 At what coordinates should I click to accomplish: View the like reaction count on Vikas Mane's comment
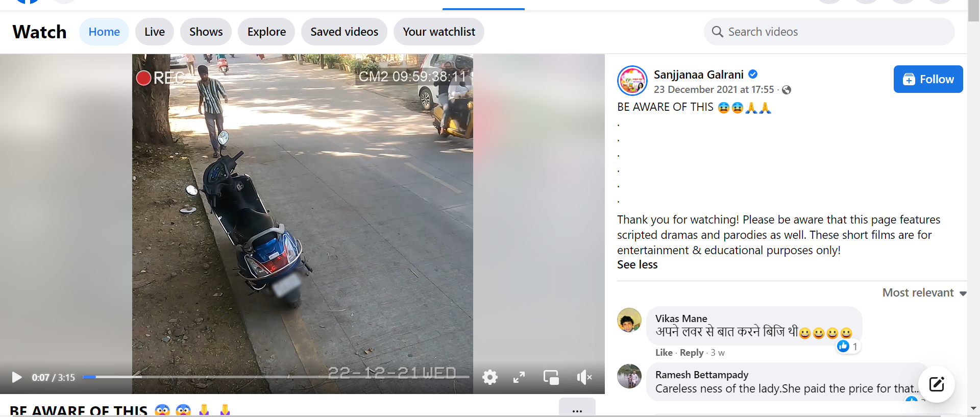(x=848, y=346)
